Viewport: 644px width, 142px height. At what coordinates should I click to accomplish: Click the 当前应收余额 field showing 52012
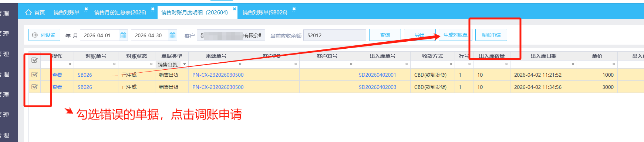tap(334, 35)
